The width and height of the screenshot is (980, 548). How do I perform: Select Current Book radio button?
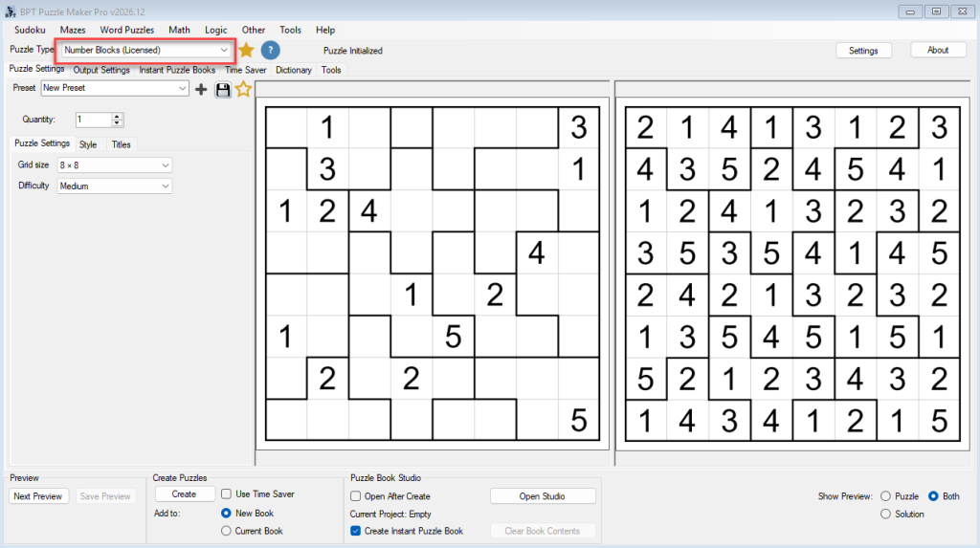click(x=226, y=531)
